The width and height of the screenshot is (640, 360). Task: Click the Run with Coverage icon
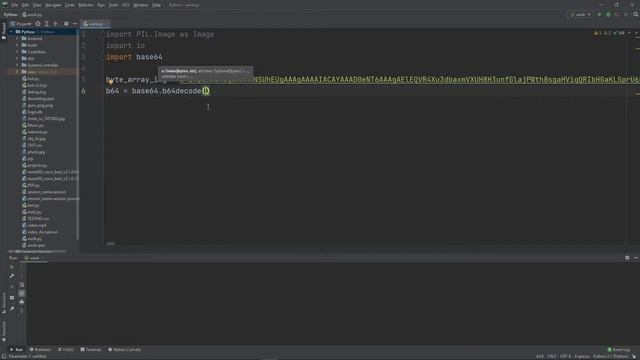coord(617,14)
